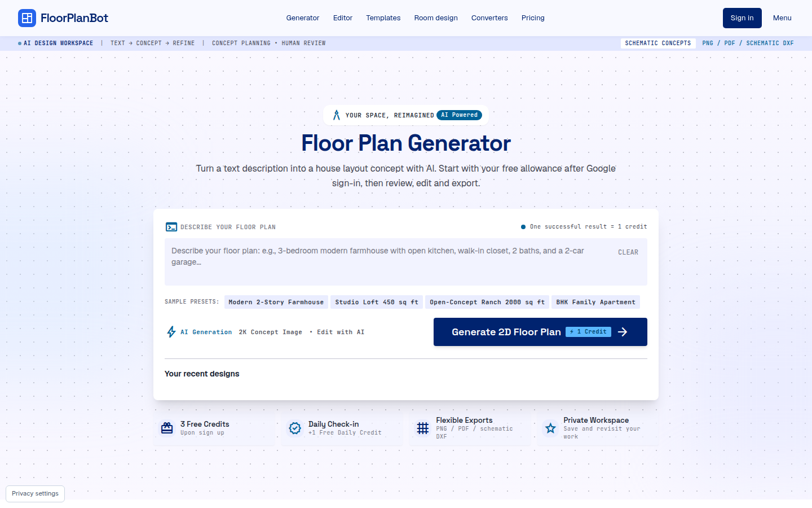
Task: Click the CLEAR button in description box
Action: (x=628, y=252)
